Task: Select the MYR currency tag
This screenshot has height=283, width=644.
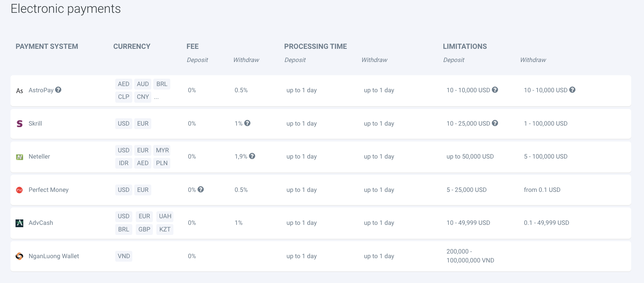Action: [162, 150]
